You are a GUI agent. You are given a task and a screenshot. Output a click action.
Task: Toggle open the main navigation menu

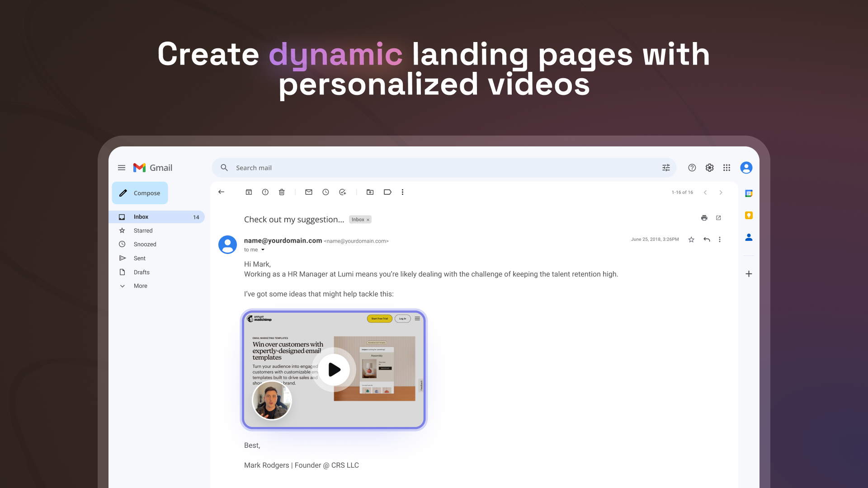[x=122, y=168]
